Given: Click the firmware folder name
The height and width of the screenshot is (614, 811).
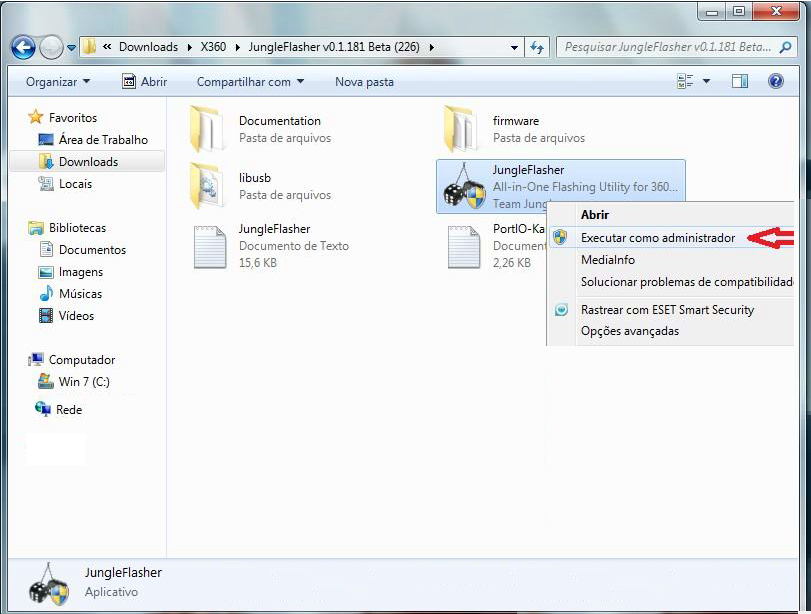Looking at the screenshot, I should coord(516,121).
